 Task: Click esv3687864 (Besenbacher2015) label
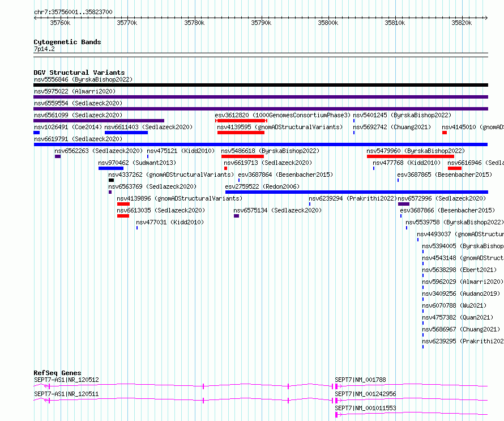(x=285, y=175)
